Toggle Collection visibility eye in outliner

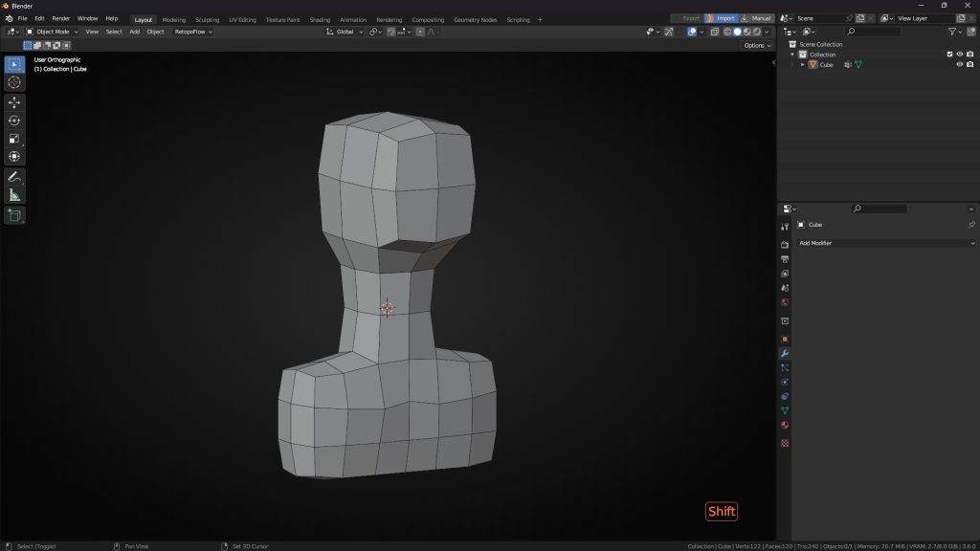coord(960,55)
